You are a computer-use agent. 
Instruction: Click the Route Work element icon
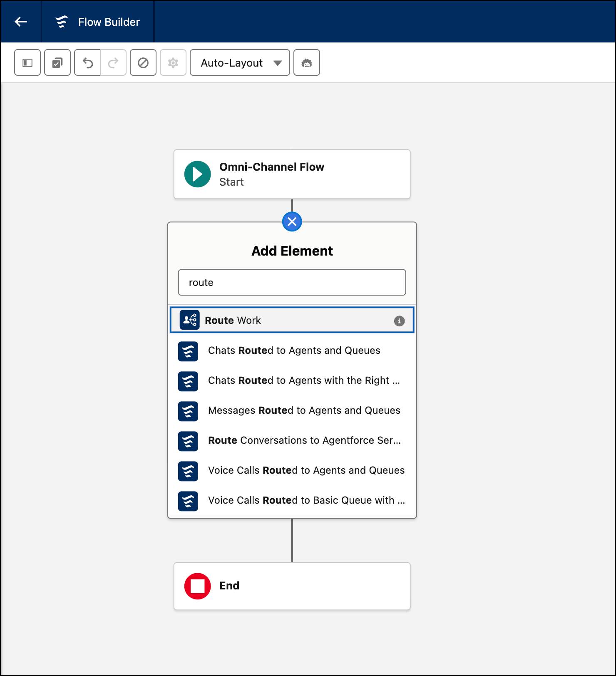pyautogui.click(x=190, y=320)
